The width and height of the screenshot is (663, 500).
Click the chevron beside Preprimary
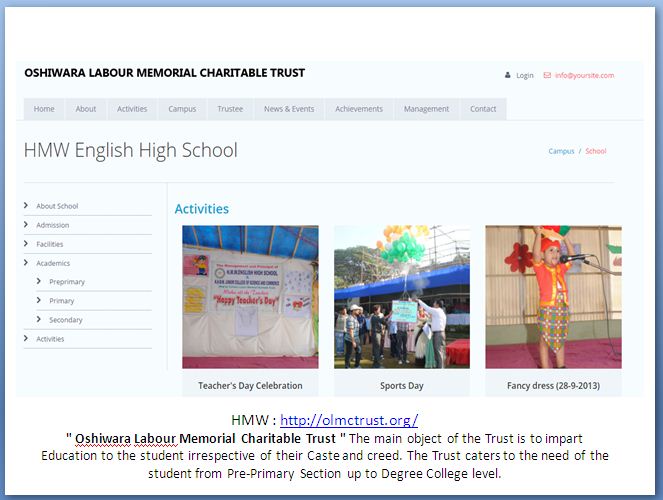click(x=39, y=281)
